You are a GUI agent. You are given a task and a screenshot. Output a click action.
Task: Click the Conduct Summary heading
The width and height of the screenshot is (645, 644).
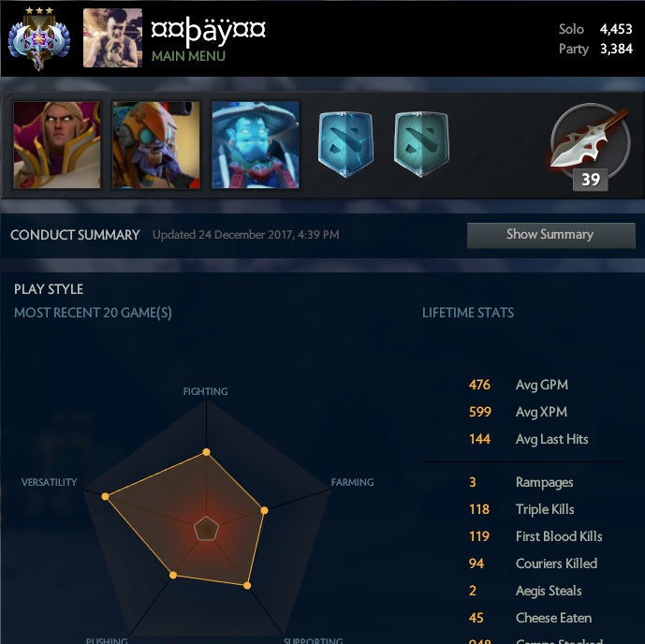point(75,235)
